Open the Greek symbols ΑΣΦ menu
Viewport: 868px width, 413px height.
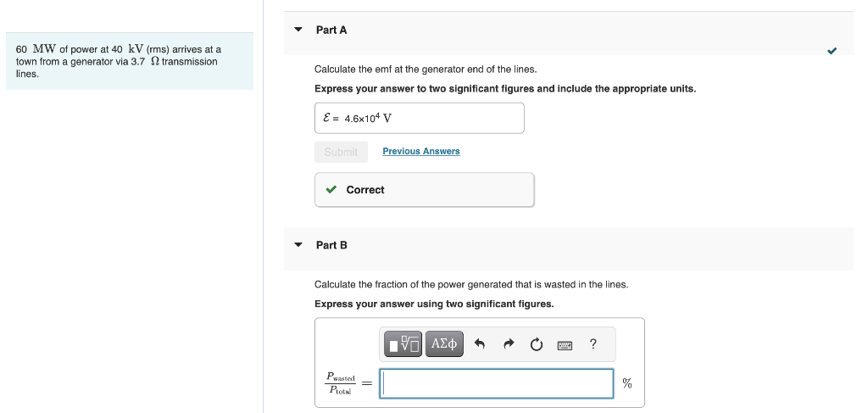(x=444, y=343)
